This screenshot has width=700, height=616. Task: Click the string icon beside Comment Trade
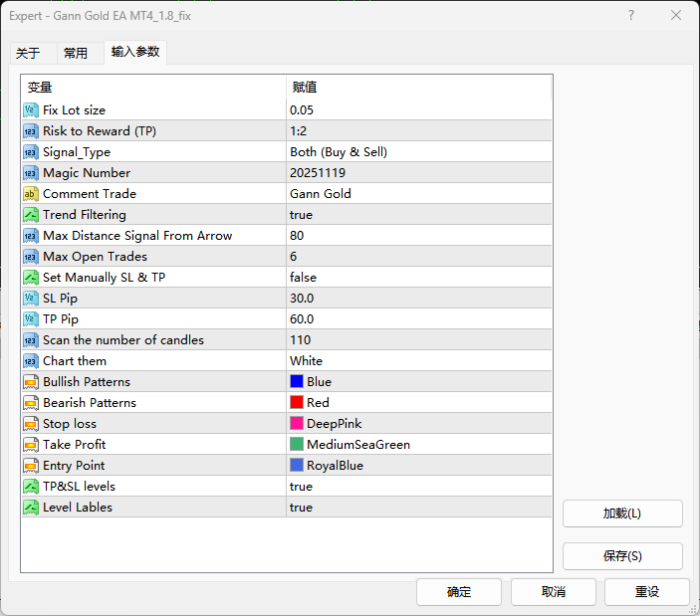point(31,193)
